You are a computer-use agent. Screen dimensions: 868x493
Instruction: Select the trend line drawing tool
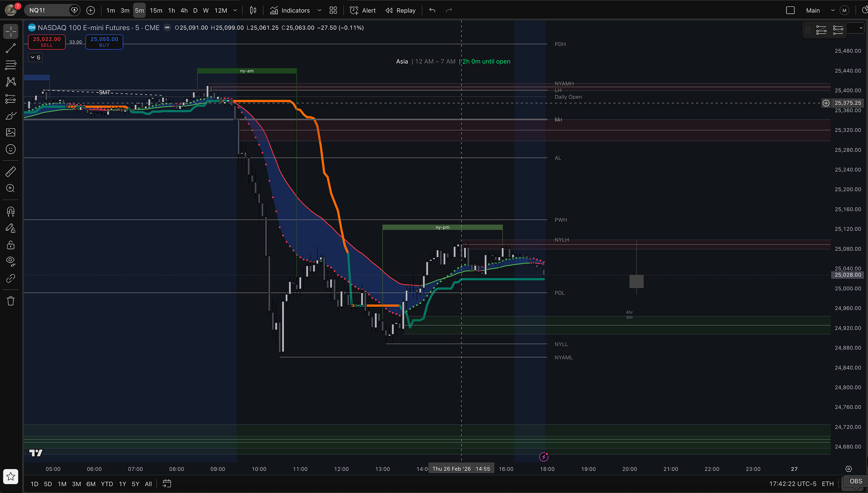pos(11,48)
